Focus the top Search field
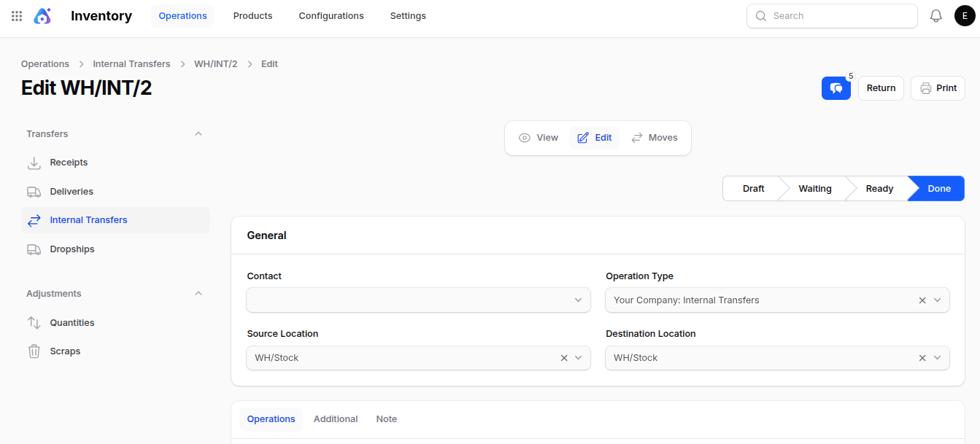The image size is (980, 444). (832, 16)
